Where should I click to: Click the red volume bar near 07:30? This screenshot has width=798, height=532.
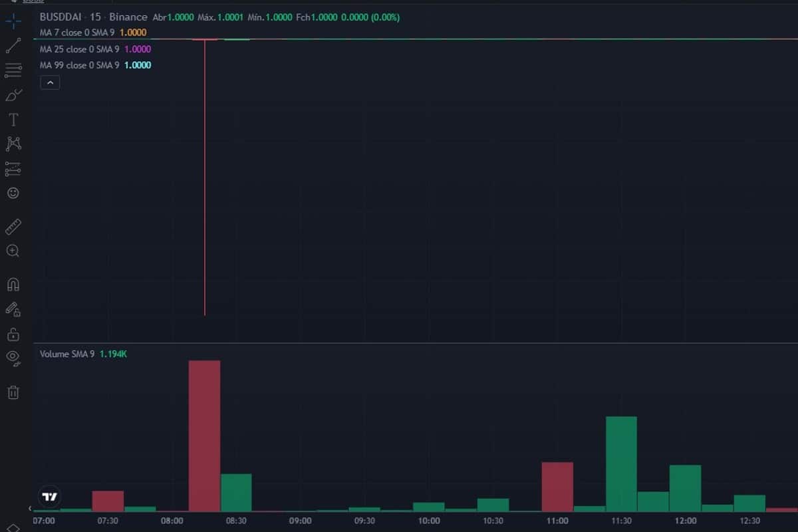[108, 501]
